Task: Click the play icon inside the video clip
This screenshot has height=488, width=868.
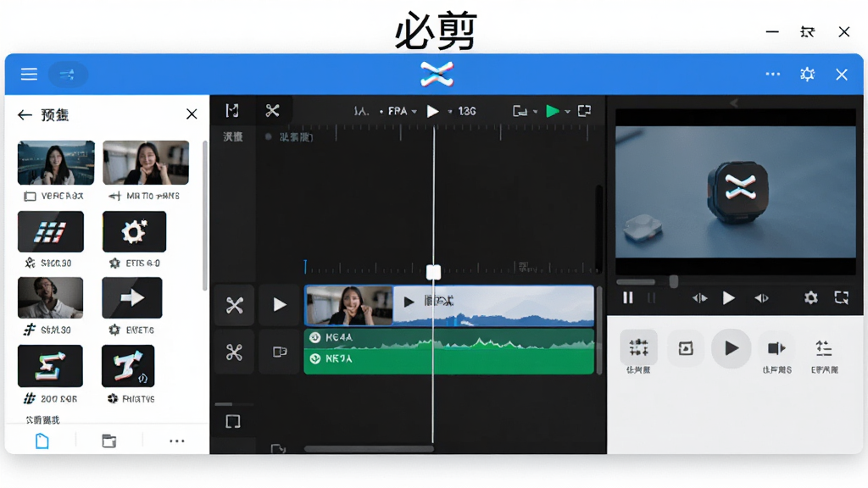Action: point(409,302)
